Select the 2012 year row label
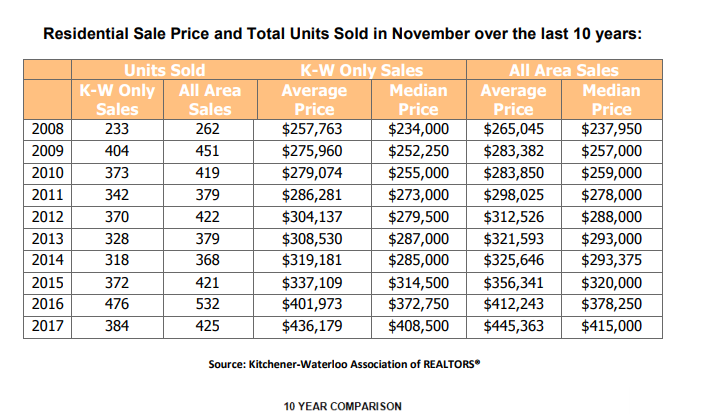This screenshot has width=709, height=414. [47, 216]
